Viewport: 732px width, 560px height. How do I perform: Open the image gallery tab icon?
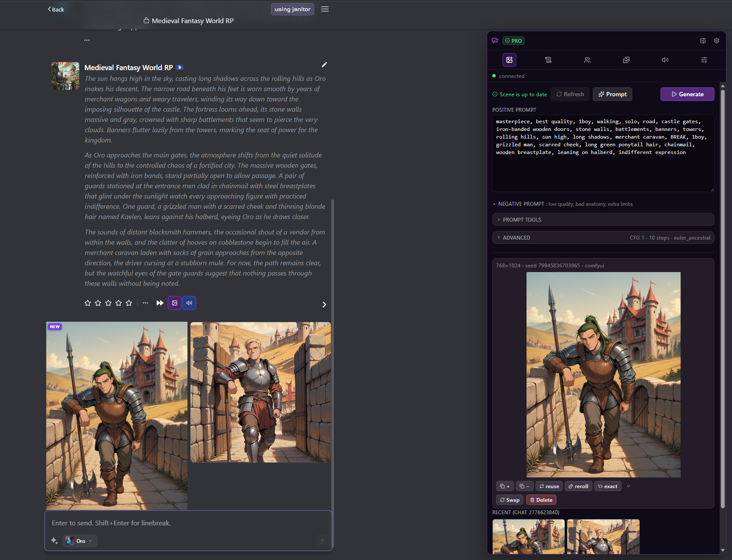(x=626, y=60)
